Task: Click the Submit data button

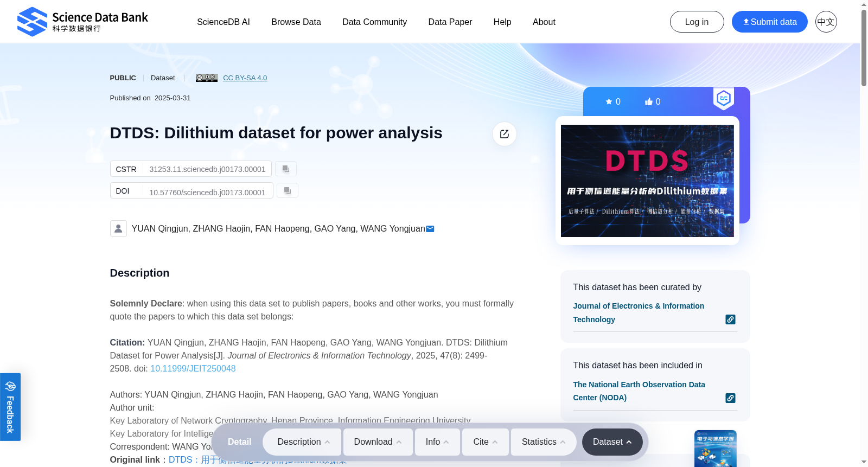Action: pos(769,22)
